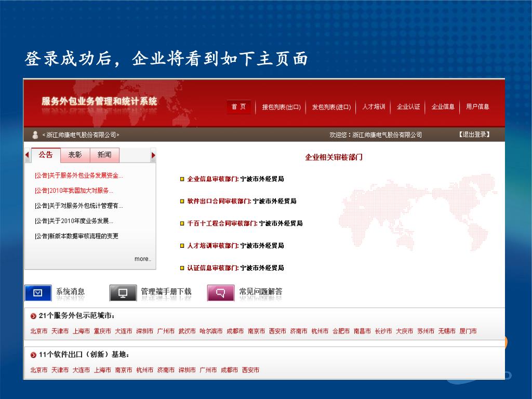Click the 企业相关审核部门 heading
The height and width of the screenshot is (399, 532).
334,157
